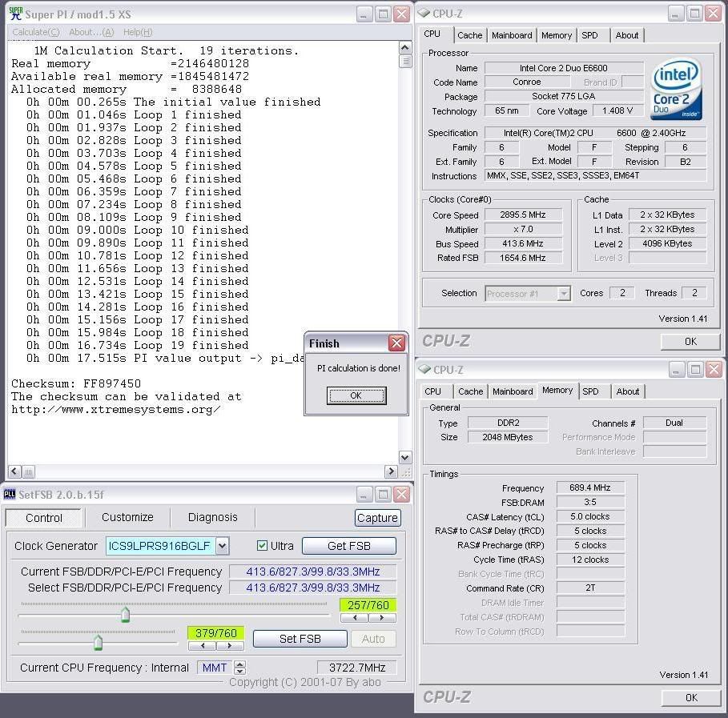Image resolution: width=728 pixels, height=718 pixels.
Task: Click Super PI vertical scrollbar down arrow
Action: (405, 458)
